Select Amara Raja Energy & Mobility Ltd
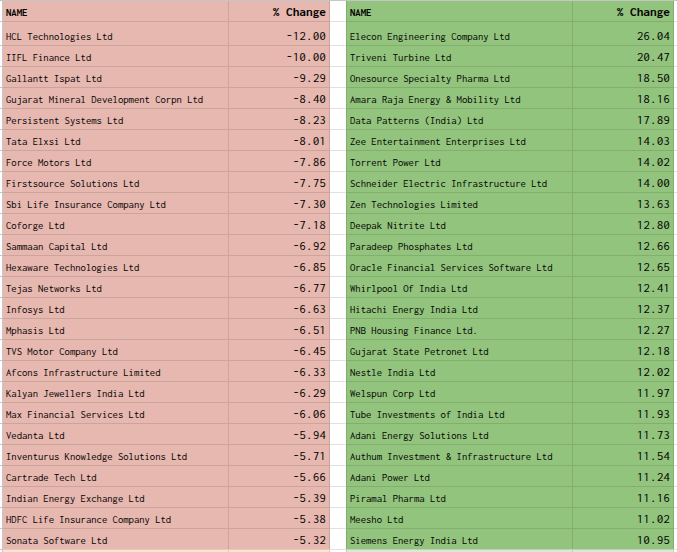The width and height of the screenshot is (677, 552). pyautogui.click(x=459, y=99)
